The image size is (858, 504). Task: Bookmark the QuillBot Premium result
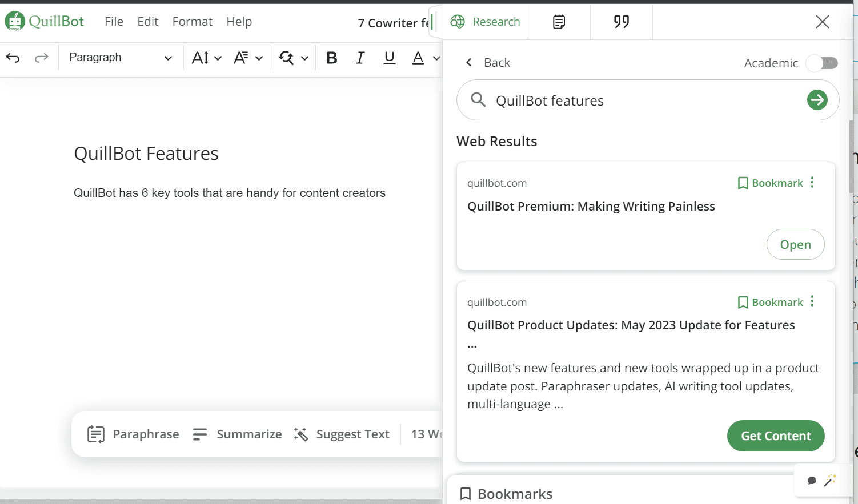(771, 183)
